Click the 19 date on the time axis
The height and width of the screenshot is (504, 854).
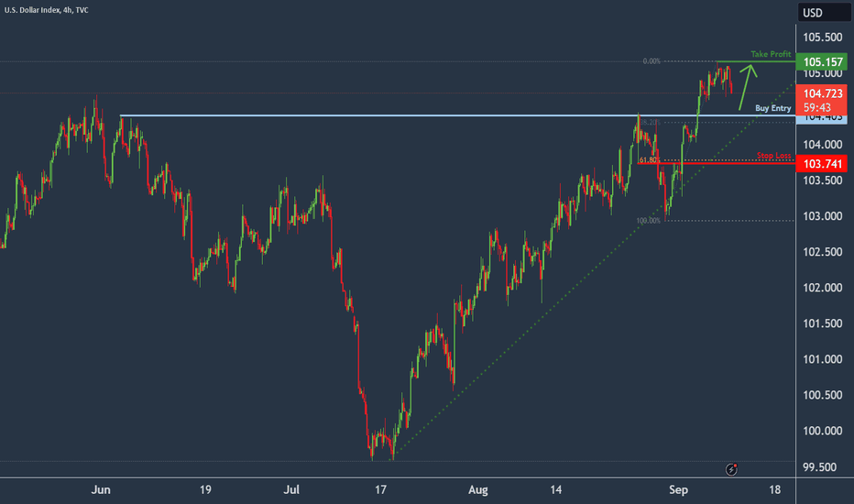[x=204, y=490]
